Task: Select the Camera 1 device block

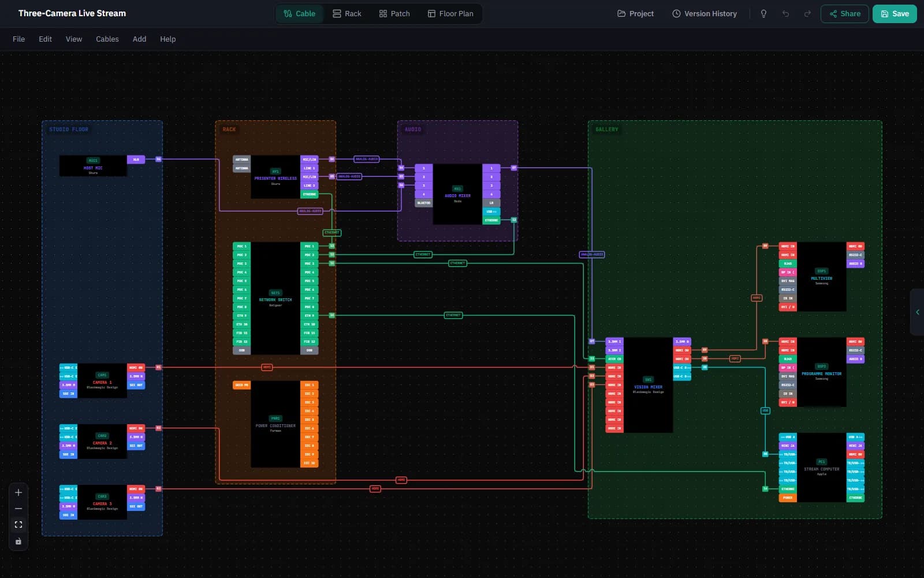Action: (102, 381)
